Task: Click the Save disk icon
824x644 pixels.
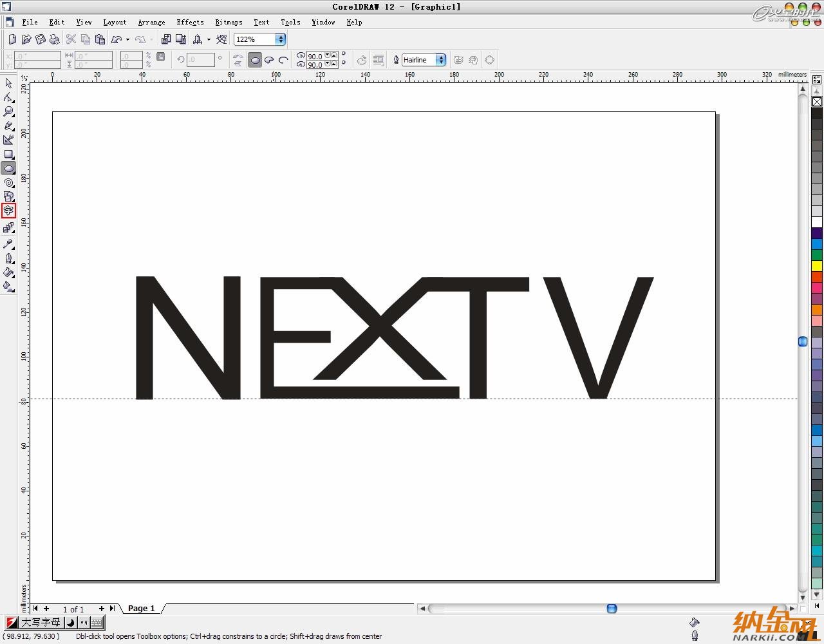Action: tap(41, 39)
